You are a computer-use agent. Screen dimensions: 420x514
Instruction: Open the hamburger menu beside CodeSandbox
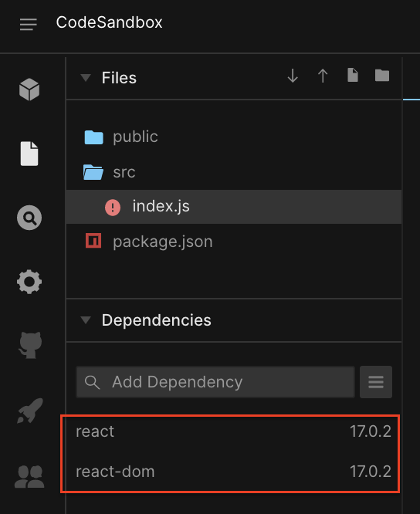[29, 24]
